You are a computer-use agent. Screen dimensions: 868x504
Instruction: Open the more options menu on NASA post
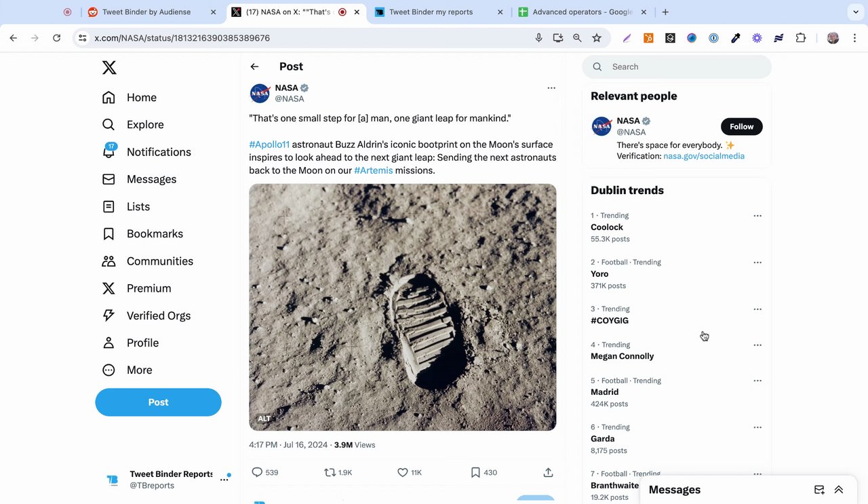click(551, 88)
